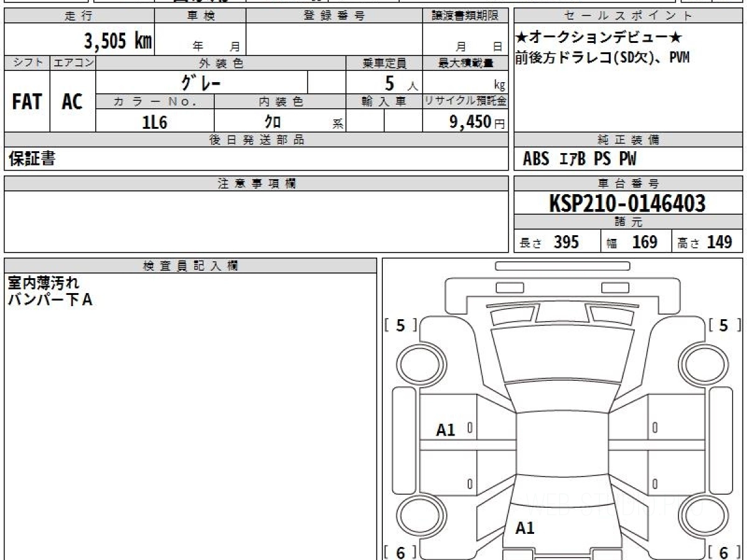Image resolution: width=747 pixels, height=560 pixels.
Task: Click the シフト header cell
Action: click(27, 63)
